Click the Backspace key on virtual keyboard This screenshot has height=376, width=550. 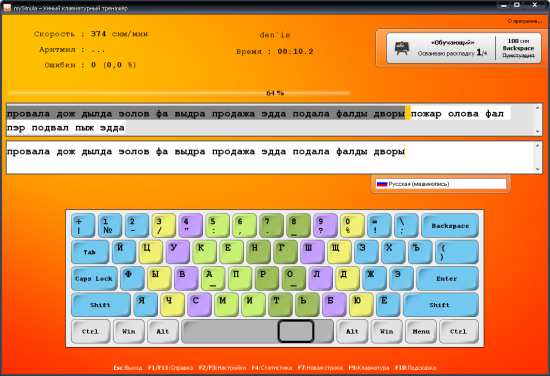click(450, 226)
